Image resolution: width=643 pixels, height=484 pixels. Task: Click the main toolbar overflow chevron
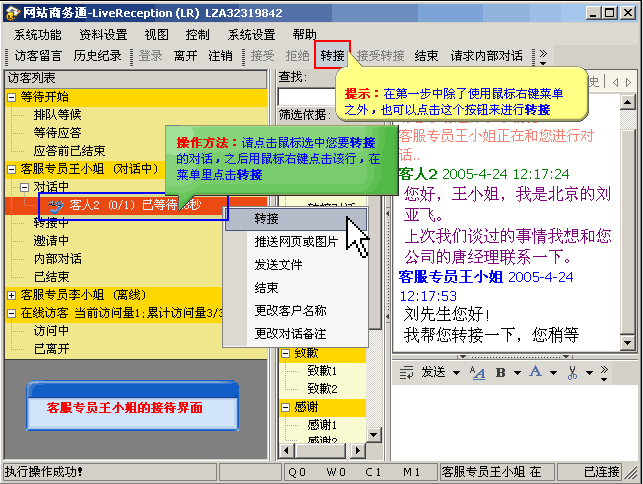[543, 56]
